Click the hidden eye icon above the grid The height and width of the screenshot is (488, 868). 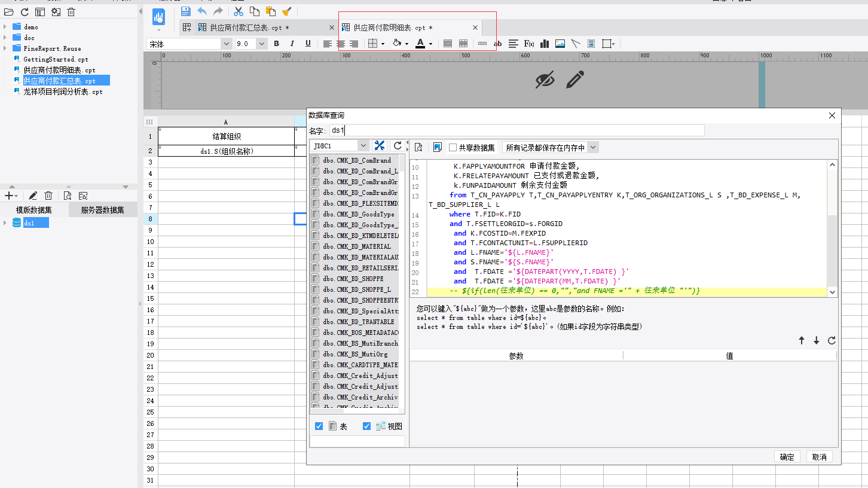coord(545,80)
